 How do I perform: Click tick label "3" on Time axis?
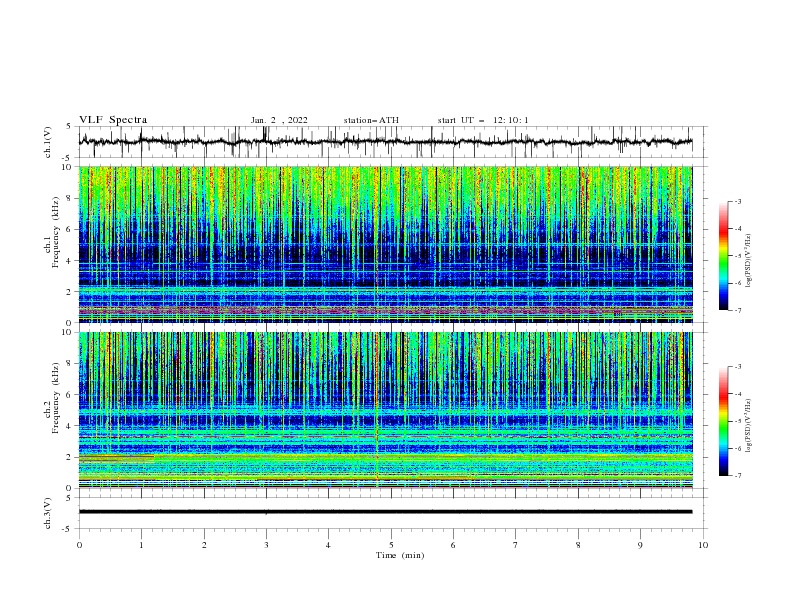(266, 545)
